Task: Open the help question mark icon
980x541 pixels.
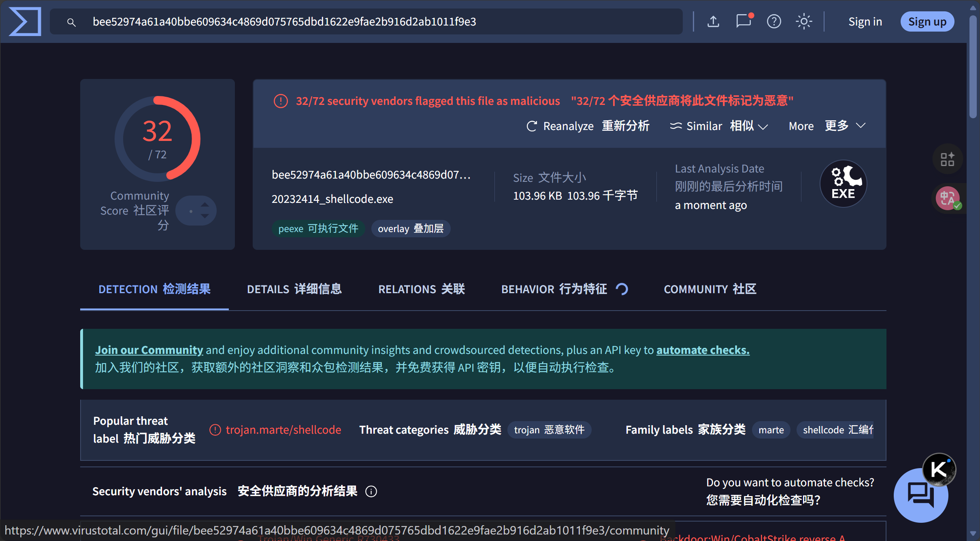Action: [x=774, y=21]
